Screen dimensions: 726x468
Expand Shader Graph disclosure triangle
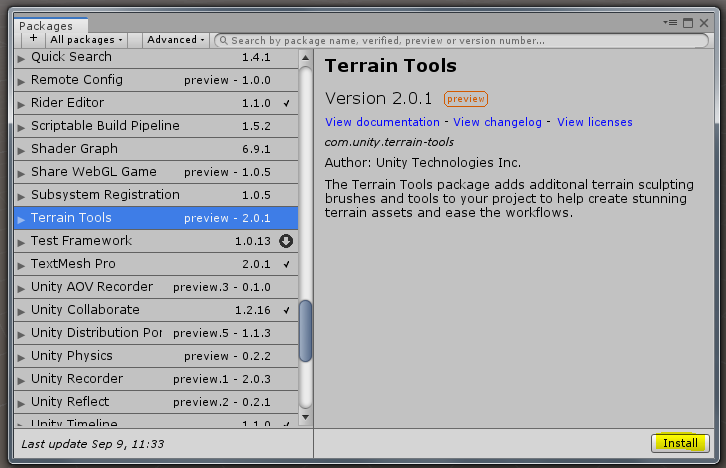pyautogui.click(x=21, y=150)
